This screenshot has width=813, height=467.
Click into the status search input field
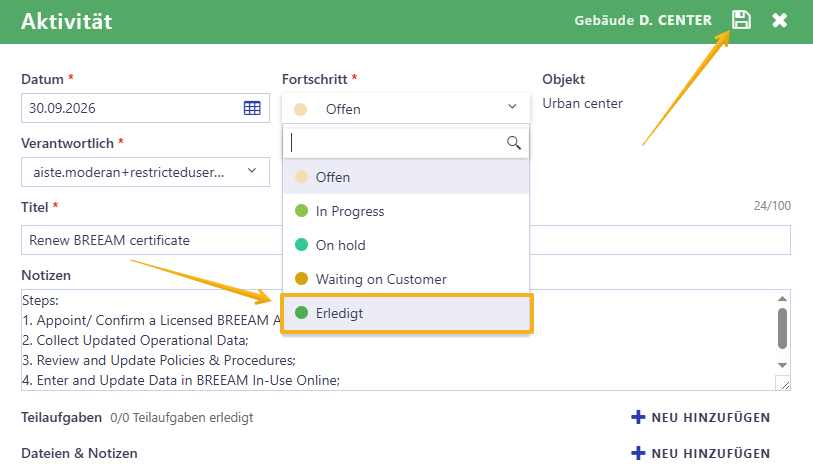pyautogui.click(x=397, y=143)
